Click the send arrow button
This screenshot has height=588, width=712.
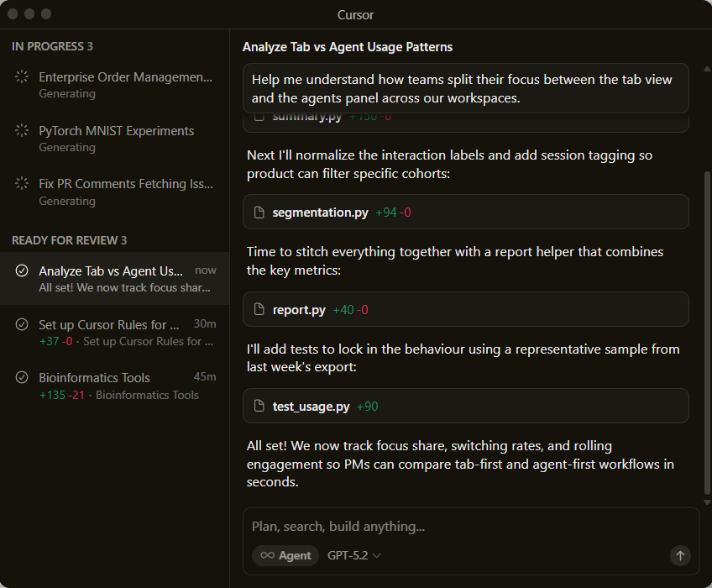(680, 555)
